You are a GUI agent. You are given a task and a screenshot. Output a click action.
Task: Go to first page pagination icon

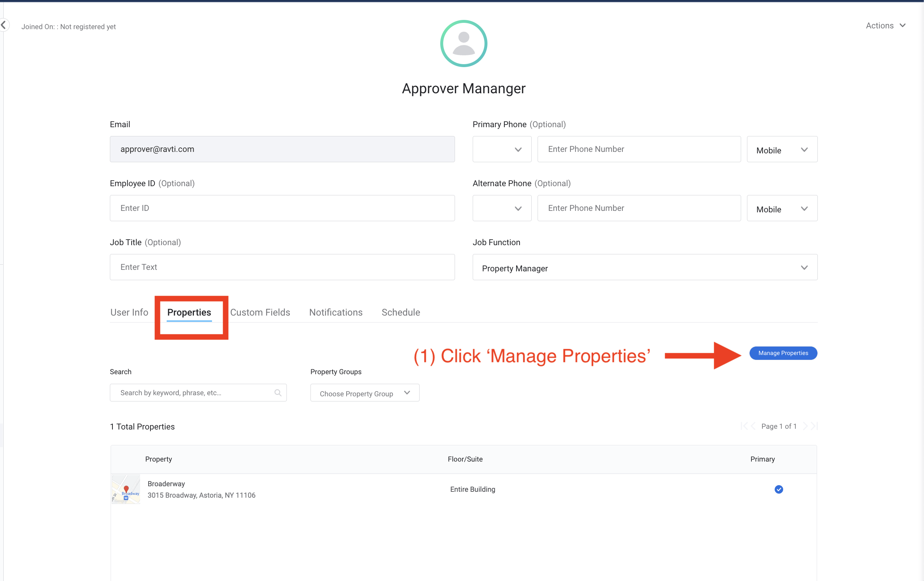[x=744, y=426]
